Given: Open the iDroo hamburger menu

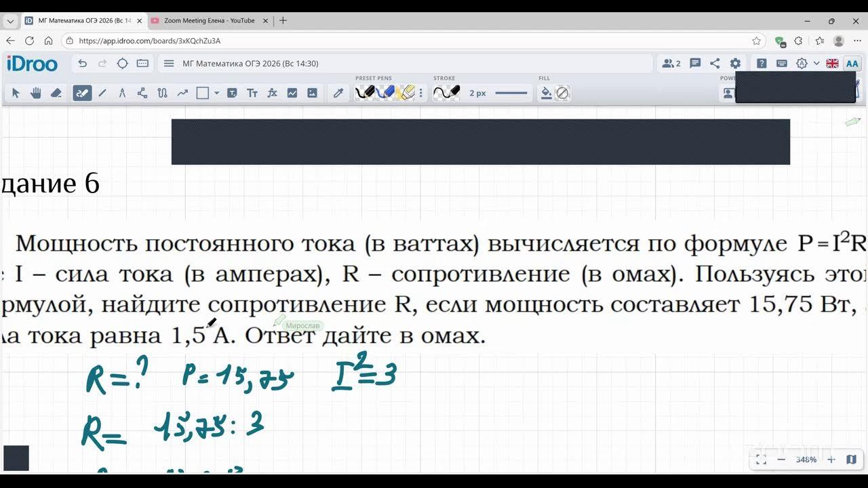Looking at the screenshot, I should (x=169, y=64).
